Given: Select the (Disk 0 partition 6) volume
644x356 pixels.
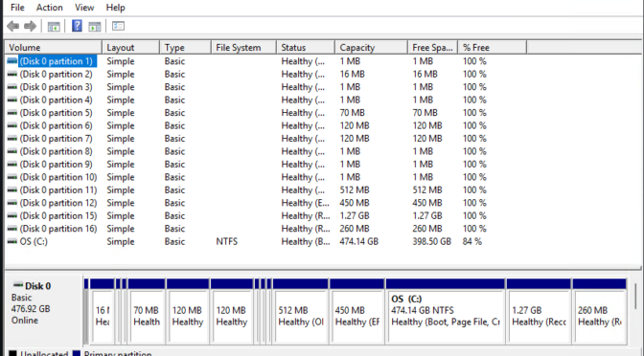Looking at the screenshot, I should tap(56, 125).
